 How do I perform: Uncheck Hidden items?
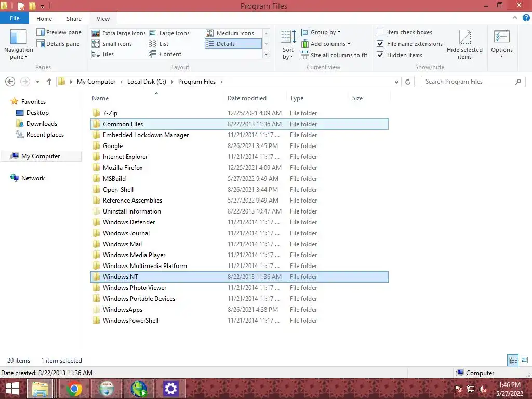coord(380,55)
